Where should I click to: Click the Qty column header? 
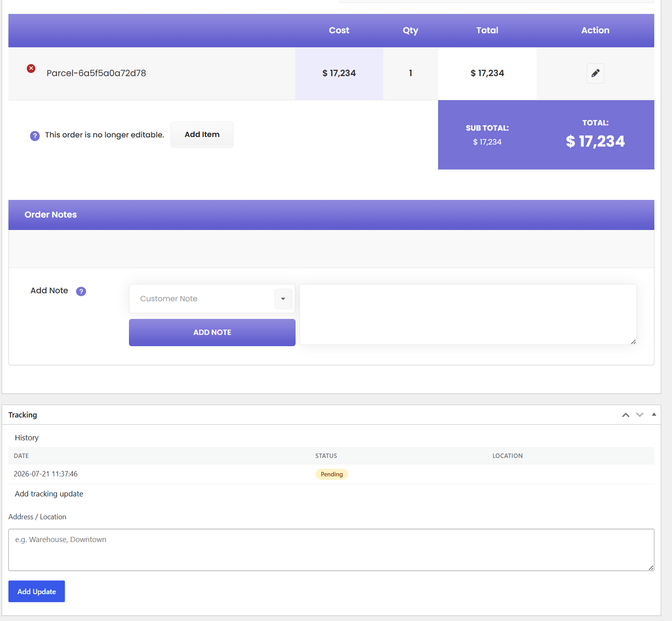[x=410, y=30]
